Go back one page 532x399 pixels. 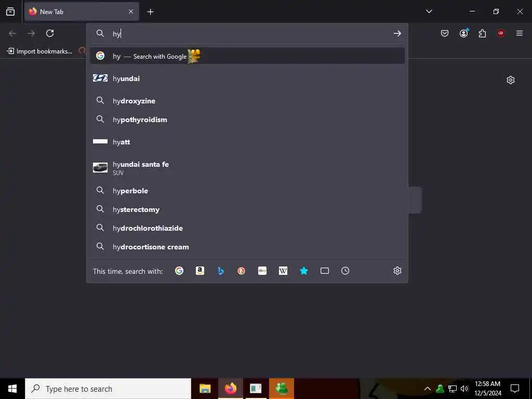[12, 33]
